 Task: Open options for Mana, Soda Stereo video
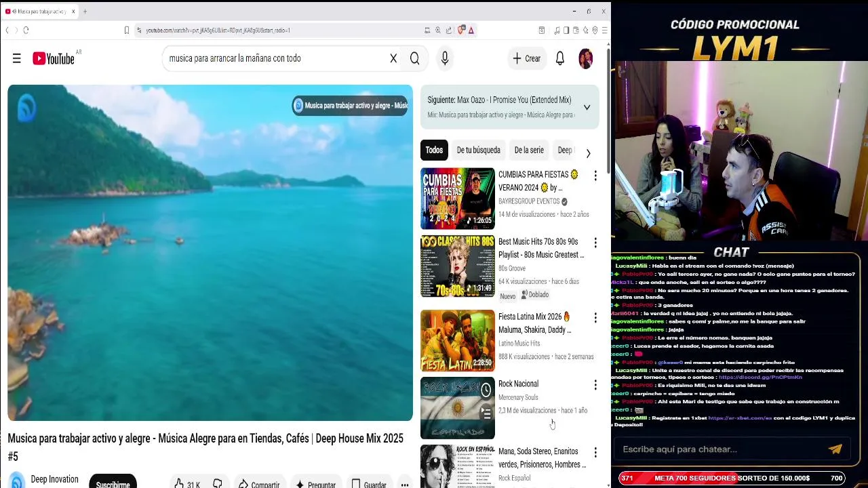point(595,452)
